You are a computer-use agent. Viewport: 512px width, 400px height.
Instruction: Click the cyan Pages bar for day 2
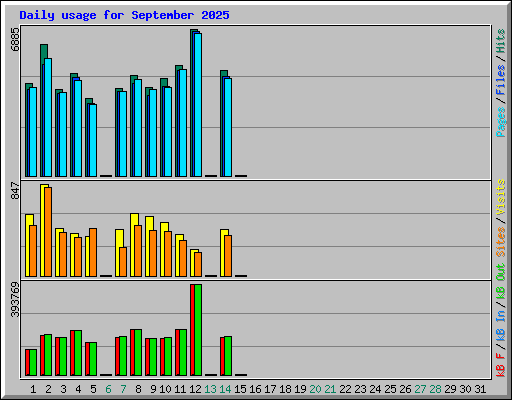pyautogui.click(x=48, y=118)
